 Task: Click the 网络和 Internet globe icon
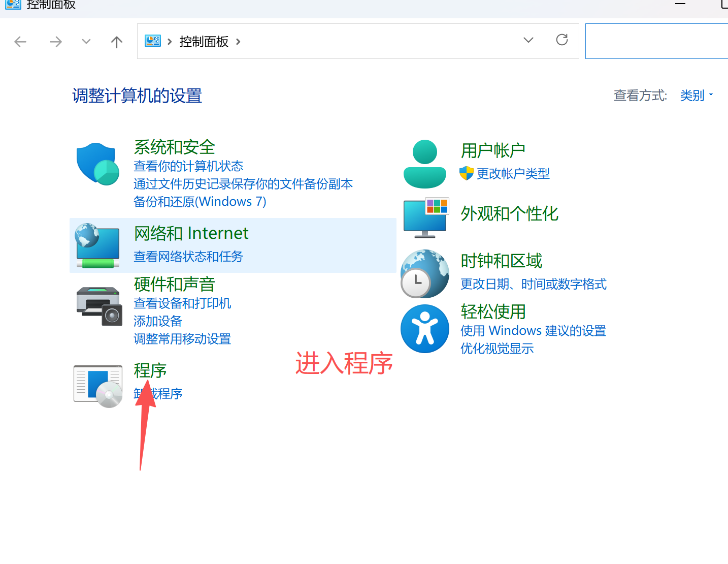[x=97, y=245]
